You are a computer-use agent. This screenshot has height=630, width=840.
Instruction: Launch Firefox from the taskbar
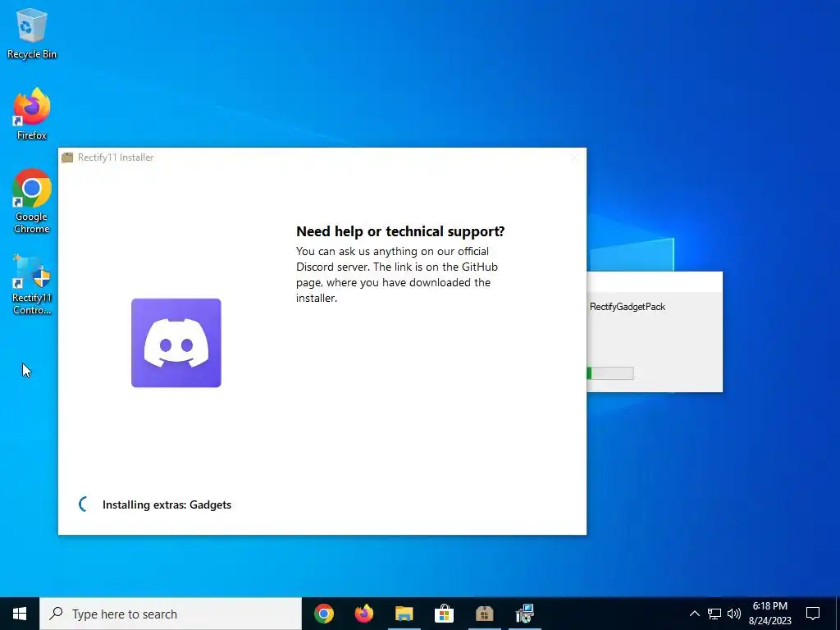point(363,614)
